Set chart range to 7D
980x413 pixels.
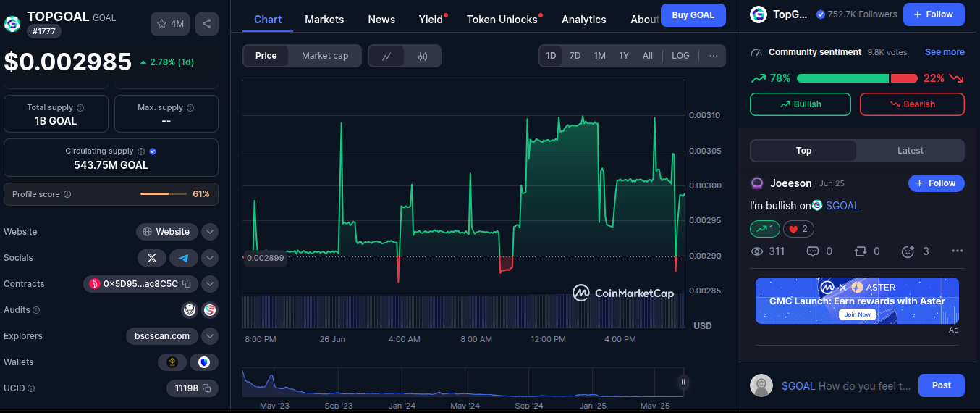coord(575,56)
